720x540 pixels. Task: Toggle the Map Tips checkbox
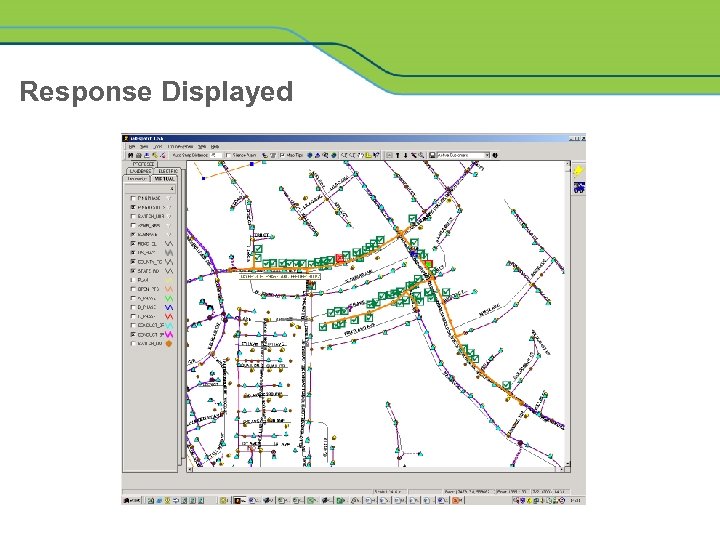click(282, 155)
